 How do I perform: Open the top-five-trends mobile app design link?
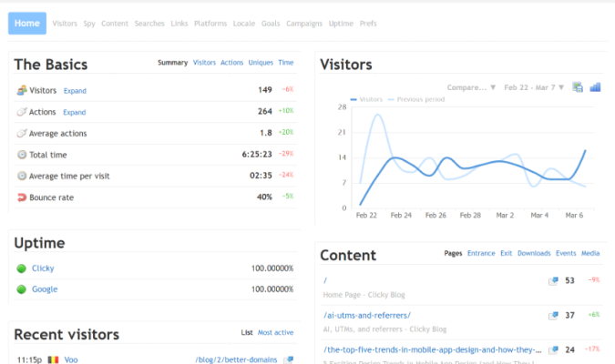pos(432,349)
